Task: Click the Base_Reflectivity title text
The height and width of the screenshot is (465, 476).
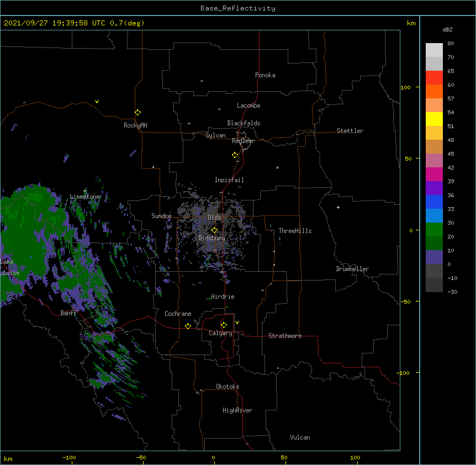Action: pos(238,8)
